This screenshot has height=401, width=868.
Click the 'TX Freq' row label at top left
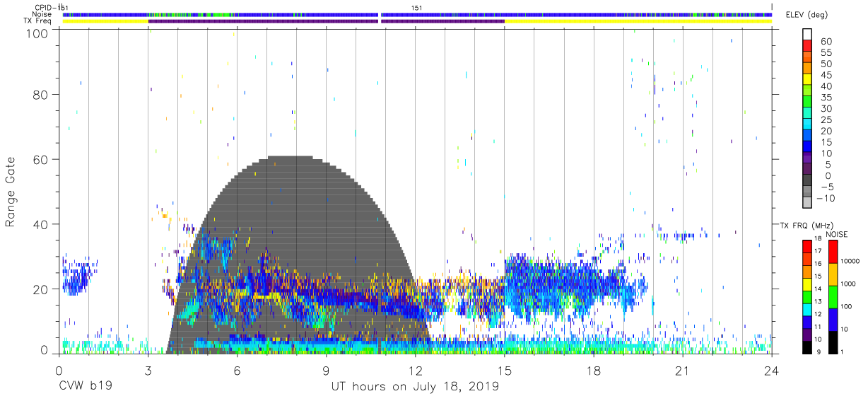click(x=38, y=21)
